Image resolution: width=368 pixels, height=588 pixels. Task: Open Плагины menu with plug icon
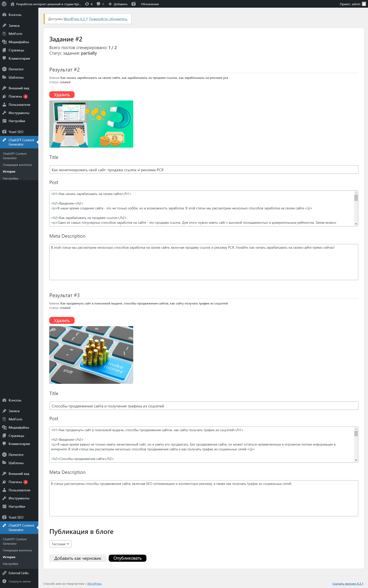pyautogui.click(x=15, y=96)
